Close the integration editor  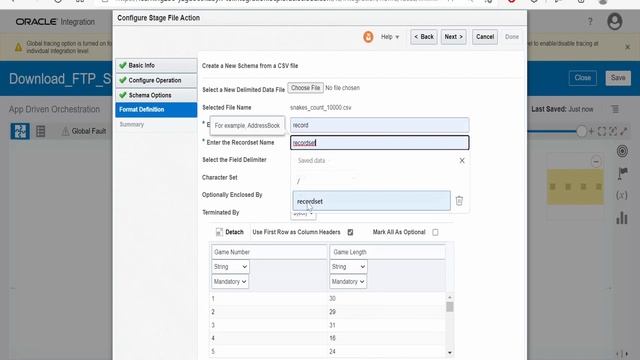click(x=582, y=78)
